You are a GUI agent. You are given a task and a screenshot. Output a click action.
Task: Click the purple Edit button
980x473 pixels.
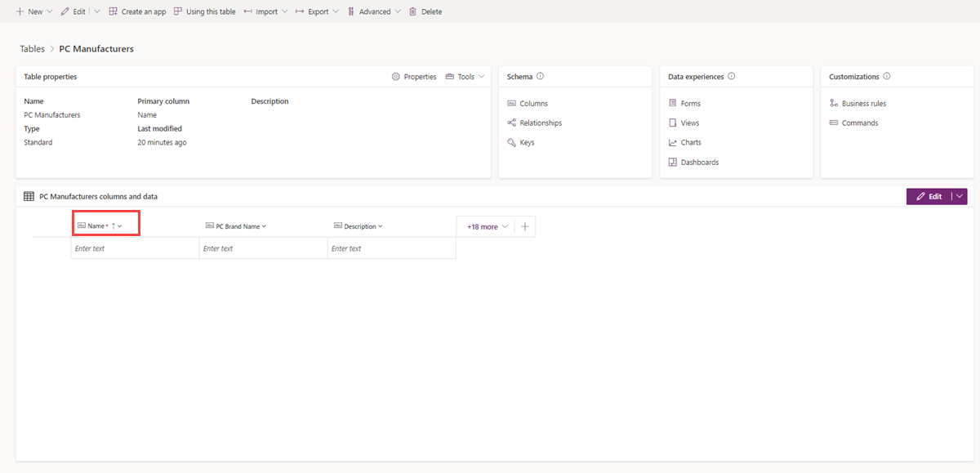tap(929, 196)
